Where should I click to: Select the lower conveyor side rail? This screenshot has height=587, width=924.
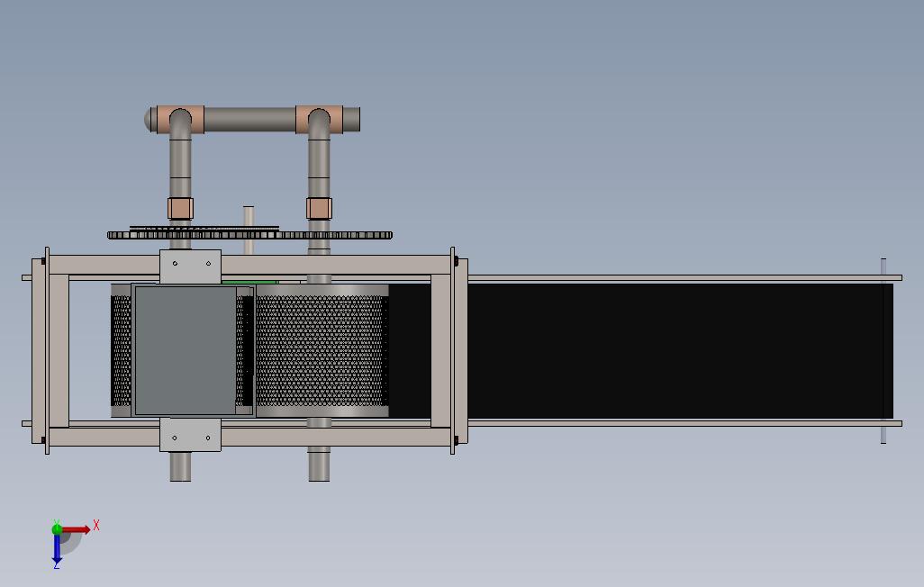[684, 423]
